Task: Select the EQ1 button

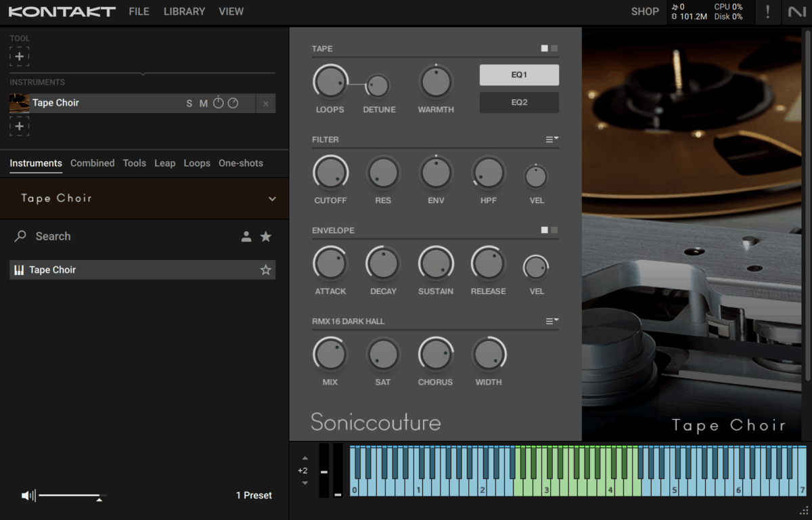Action: [519, 75]
